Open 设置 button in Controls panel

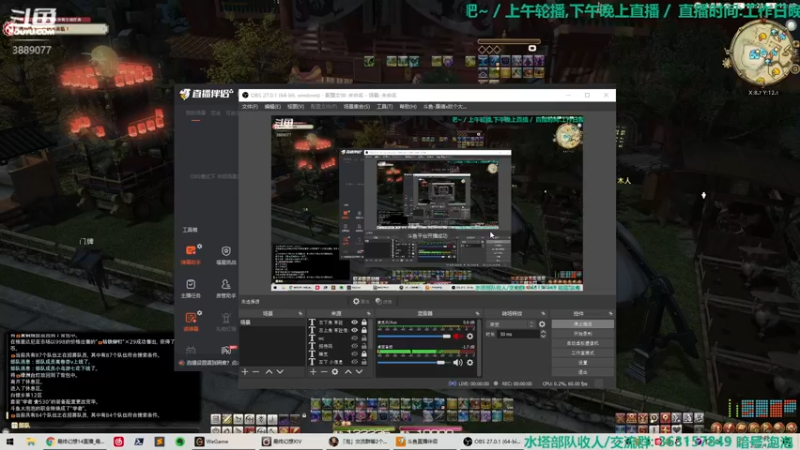[x=583, y=363]
